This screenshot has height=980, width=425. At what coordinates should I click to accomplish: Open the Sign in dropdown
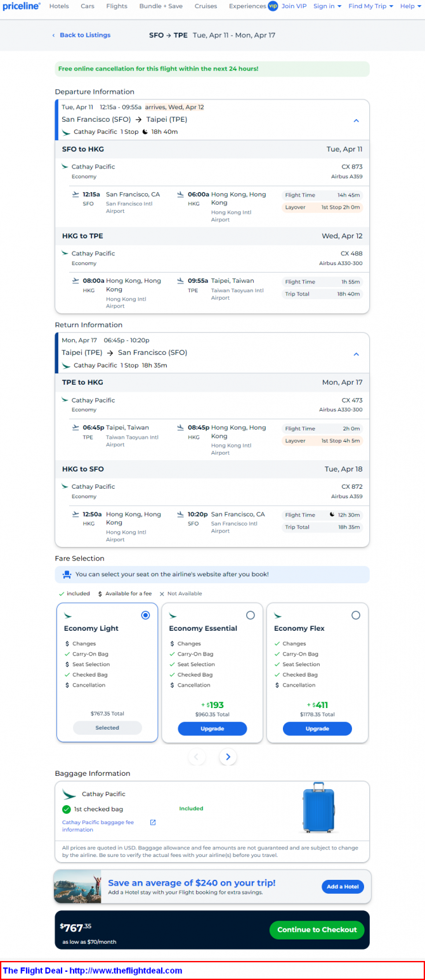tap(327, 6)
